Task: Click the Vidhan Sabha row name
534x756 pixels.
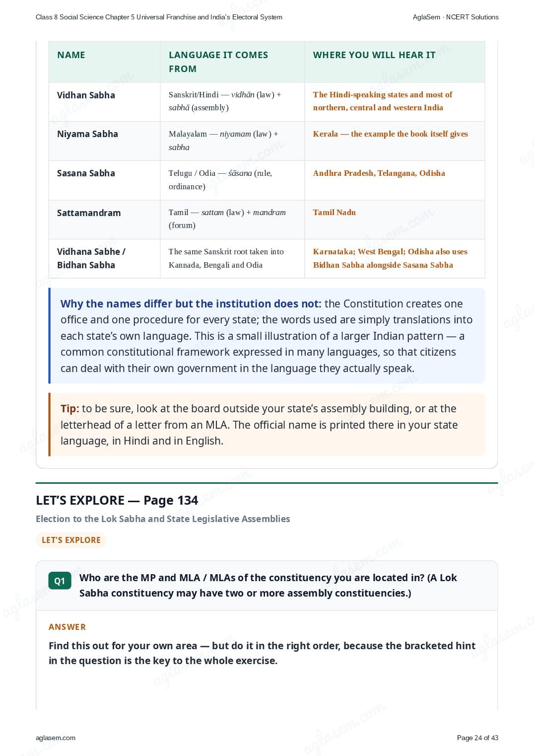Action: pos(86,95)
